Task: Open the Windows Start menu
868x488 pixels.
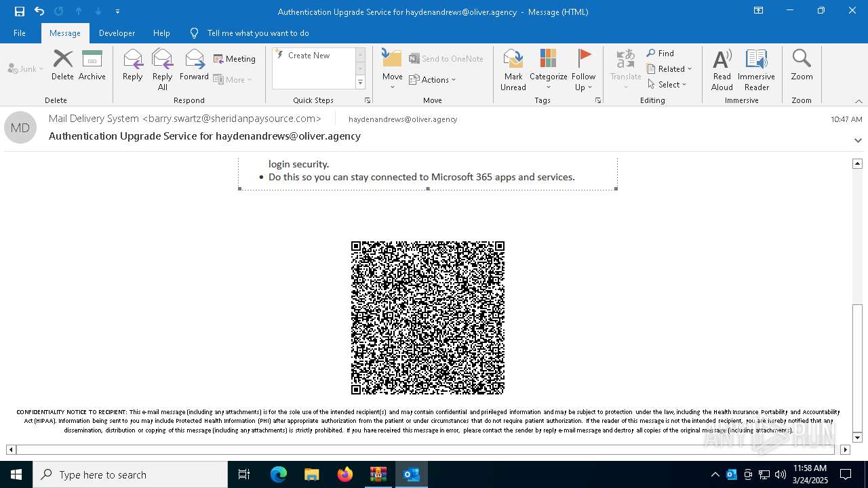Action: (x=16, y=474)
